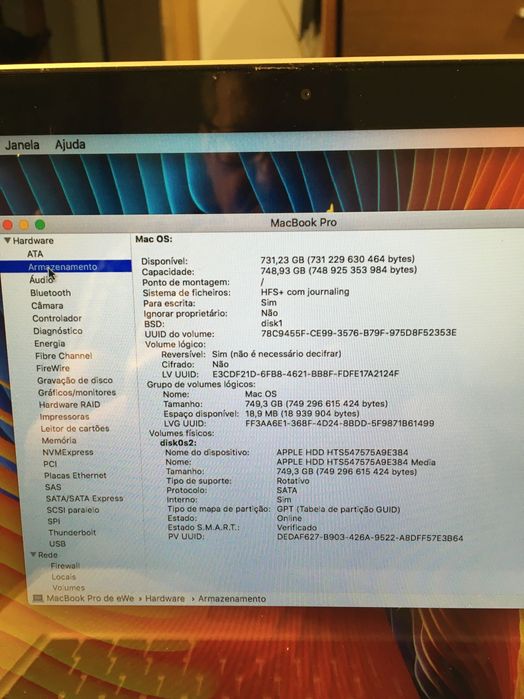Click Estado S.M.A.R.T. value Verificado
Viewport: 524px width, 699px height.
(297, 528)
